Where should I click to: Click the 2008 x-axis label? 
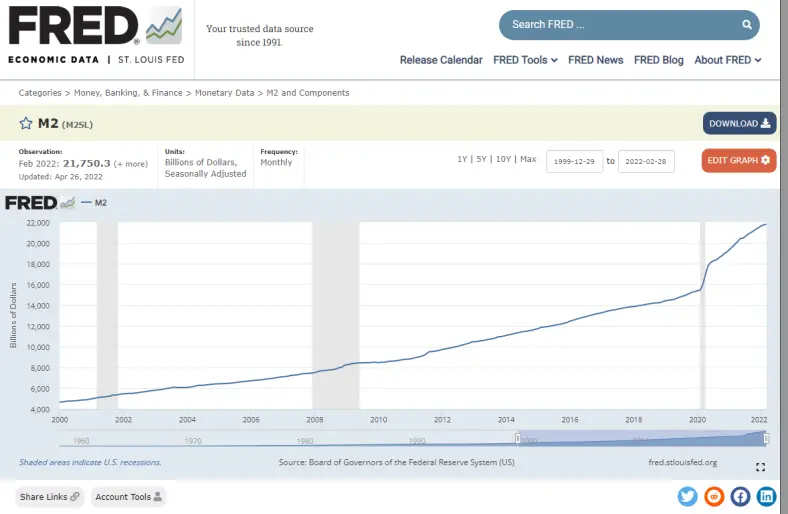(x=315, y=420)
